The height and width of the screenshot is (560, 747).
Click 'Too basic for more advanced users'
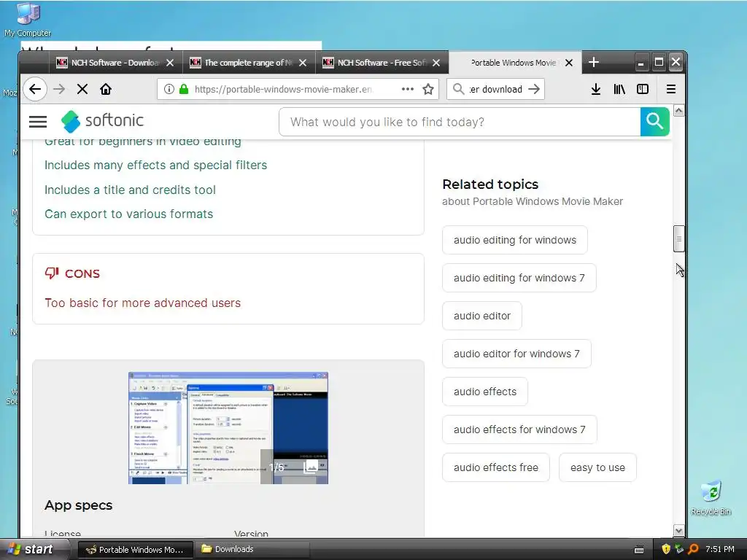pyautogui.click(x=142, y=303)
